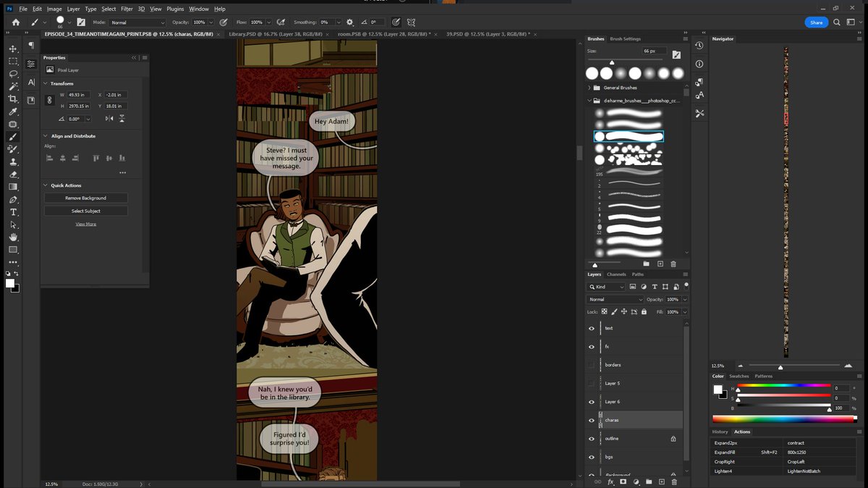Open brush Opacity dropdown arrow

211,22
